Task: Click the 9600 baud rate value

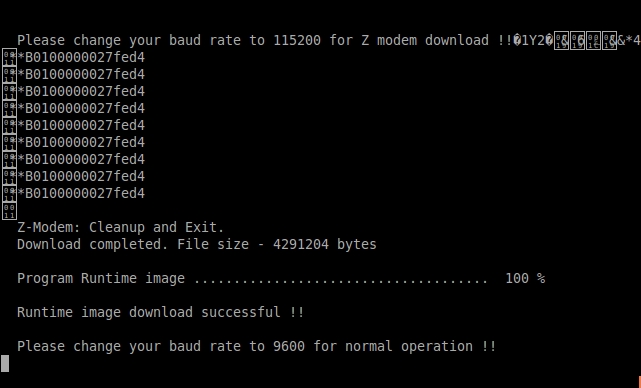Action: coord(289,346)
